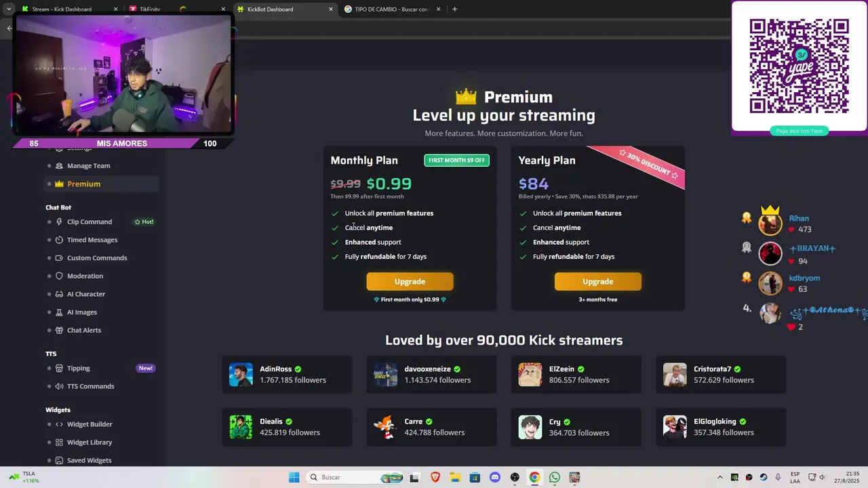
Task: Click the Diealis streamer card
Action: tap(287, 427)
